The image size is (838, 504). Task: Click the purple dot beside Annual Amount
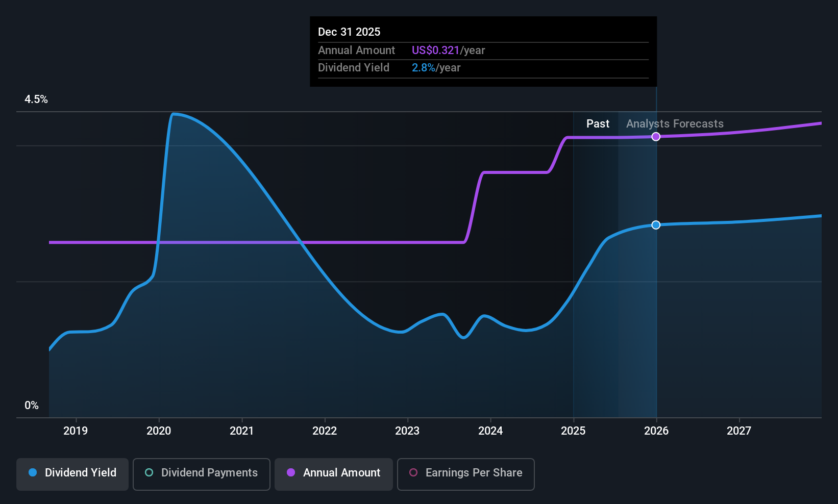click(x=291, y=472)
